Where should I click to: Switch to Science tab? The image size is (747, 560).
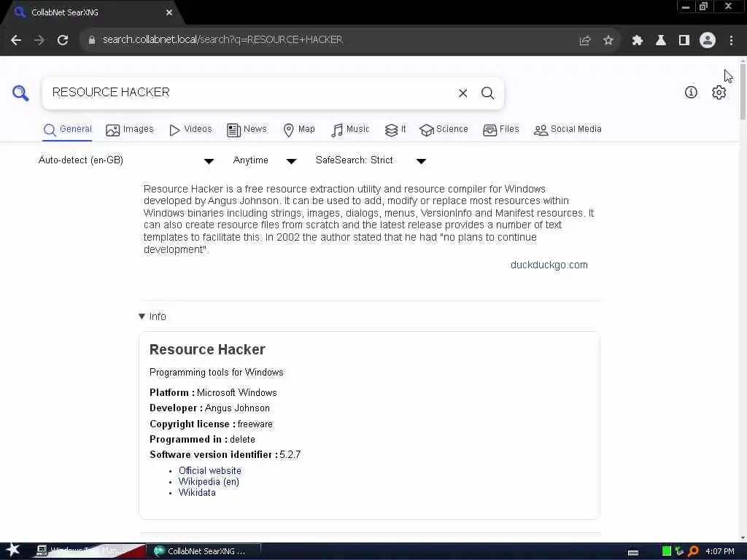click(x=444, y=130)
